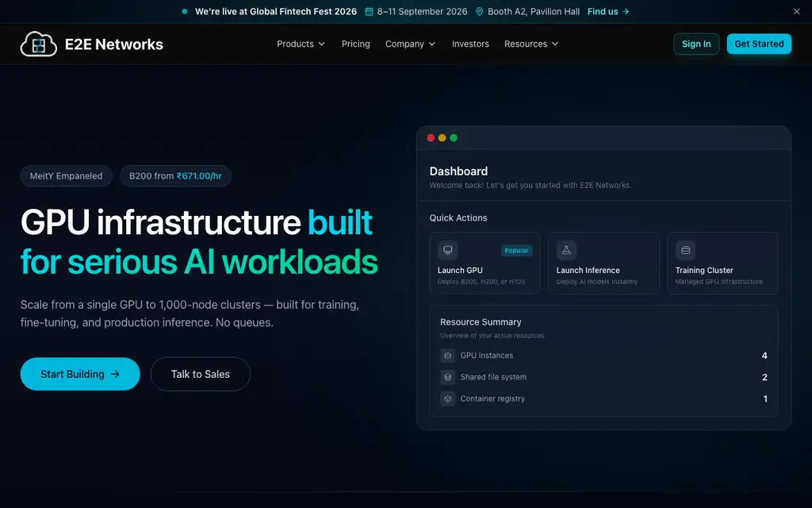Click the Deploy B200, H200, or H100 text
The height and width of the screenshot is (508, 812).
481,282
